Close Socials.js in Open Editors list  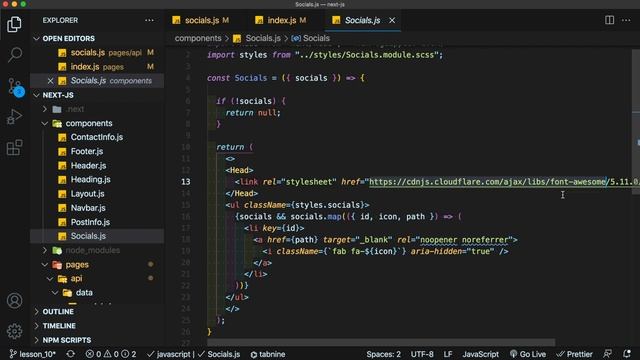pos(50,81)
